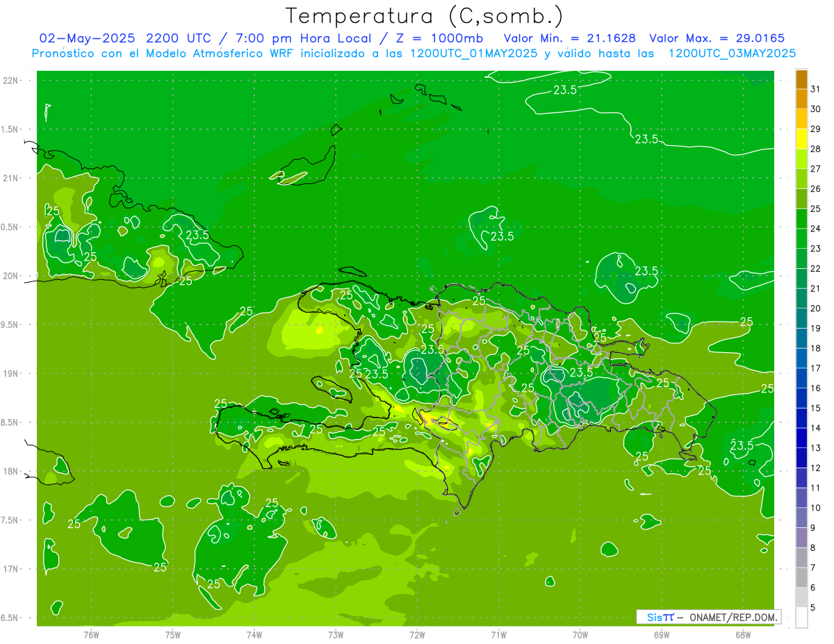This screenshot has width=834, height=644.
Task: Click the "75W" longitude label
Action: (173, 634)
